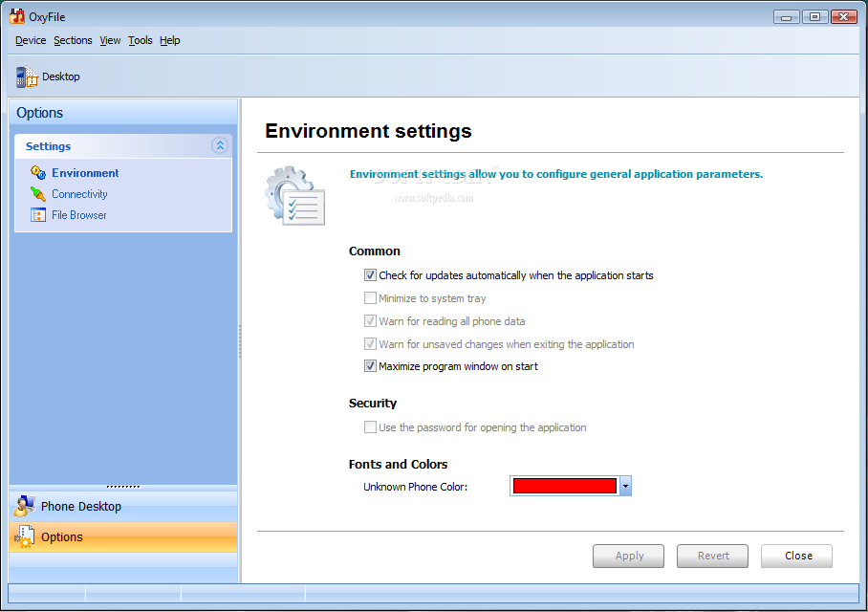This screenshot has height=612, width=868.
Task: Open the Connectivity settings page
Action: 79,194
